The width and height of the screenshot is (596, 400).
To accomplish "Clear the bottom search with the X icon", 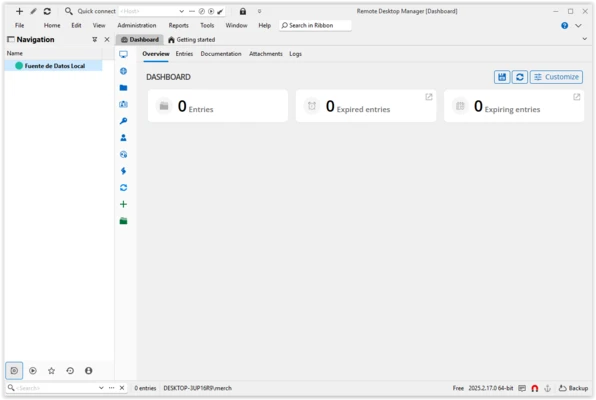I will pyautogui.click(x=122, y=388).
